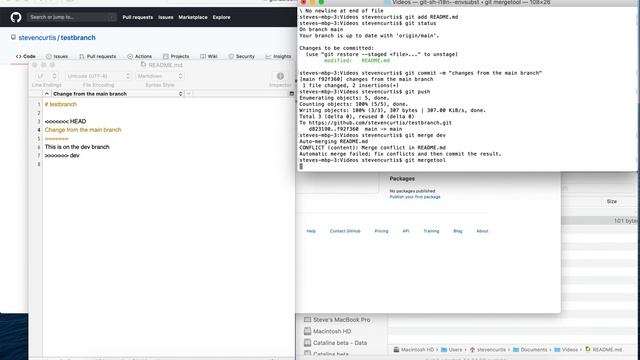Open the Help footer link
640x360 pixels.
311,231
